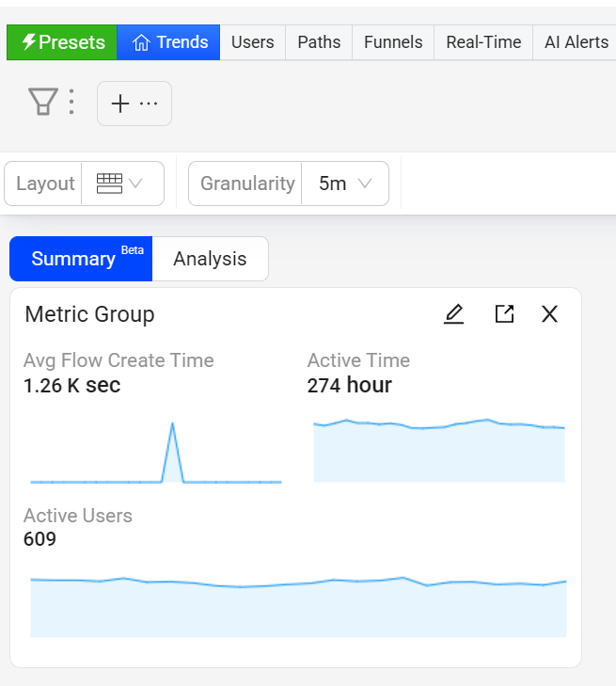Select the Trends home tab
The width and height of the screenshot is (616, 686).
tap(169, 42)
